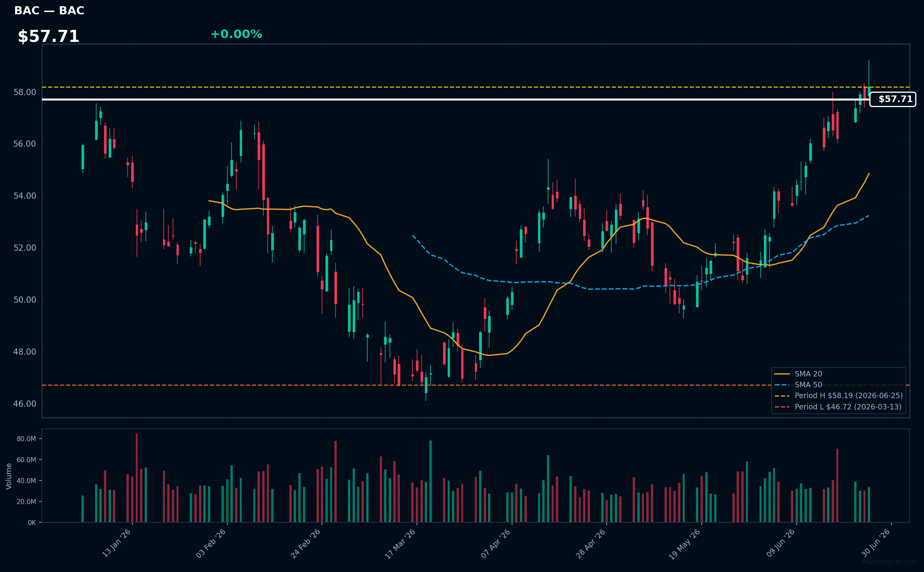Click the +0.00% change value

(236, 34)
